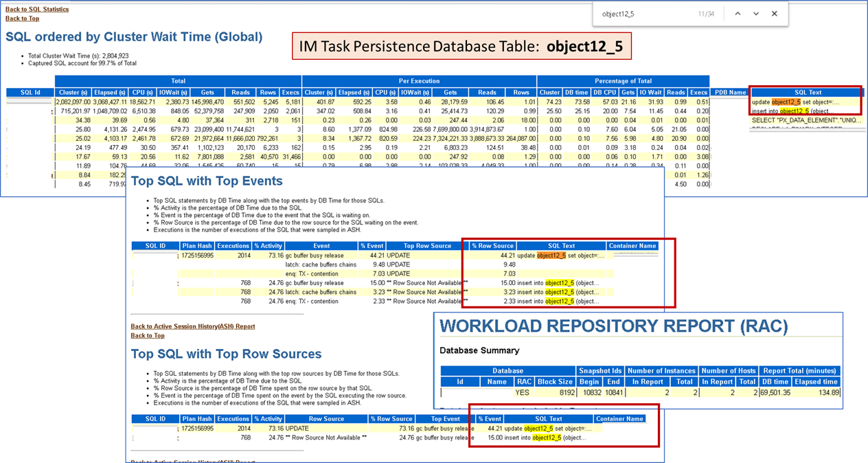Click the IO Wait column under Percentage of Total
This screenshot has height=463, width=868.
[x=650, y=93]
